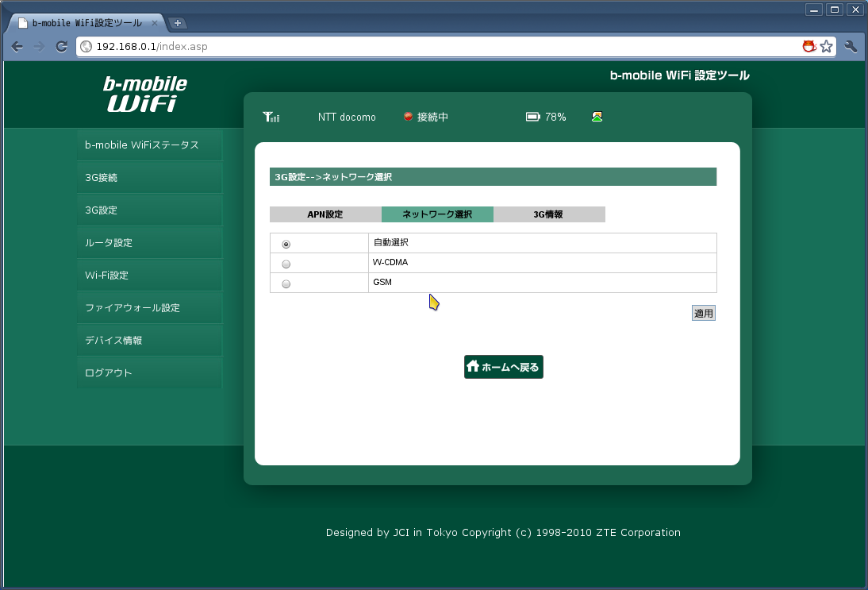This screenshot has height=590, width=868.
Task: Open the wrench settings menu
Action: coord(851,47)
